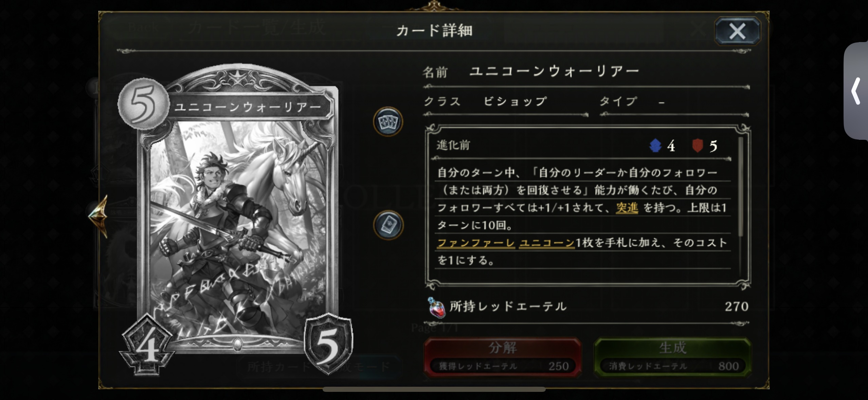Tap the defense 5 shield badge on card
This screenshot has height=400, width=868.
[328, 344]
